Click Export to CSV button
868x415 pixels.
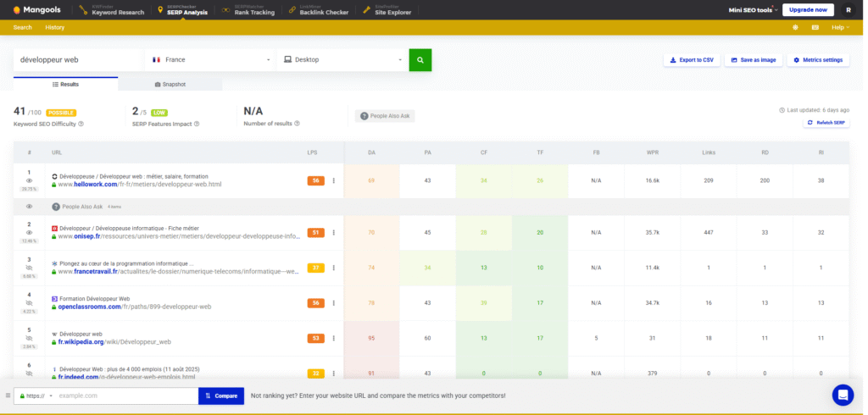click(x=692, y=60)
